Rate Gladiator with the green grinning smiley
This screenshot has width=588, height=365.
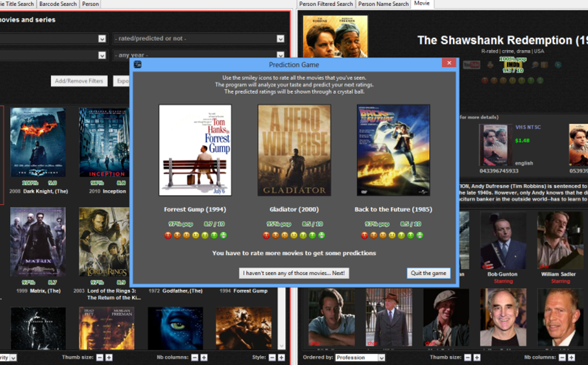point(322,235)
